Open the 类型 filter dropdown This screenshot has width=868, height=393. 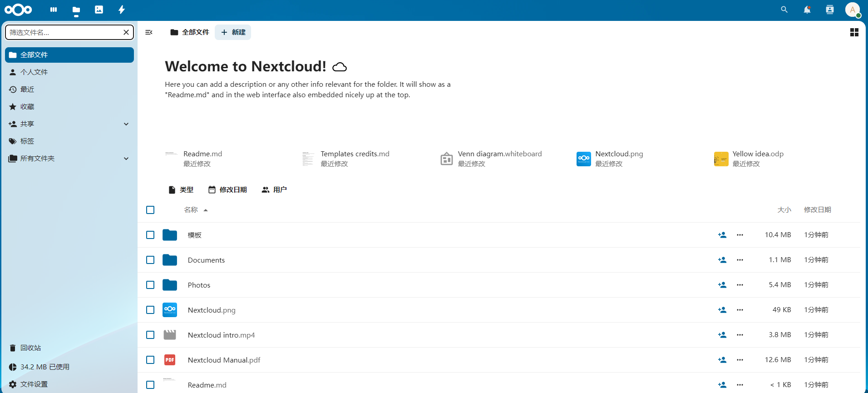tap(181, 190)
